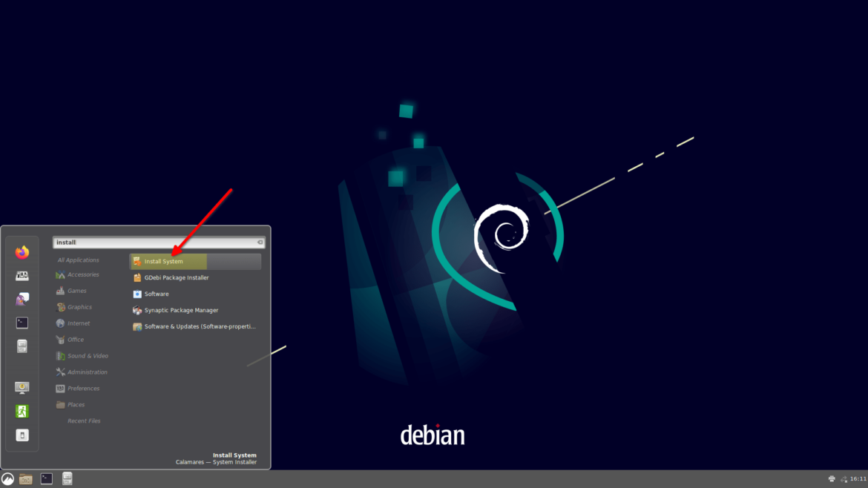Open the software launcher in the taskbar
Screen dimensions: 868x488
pyautogui.click(x=66, y=478)
